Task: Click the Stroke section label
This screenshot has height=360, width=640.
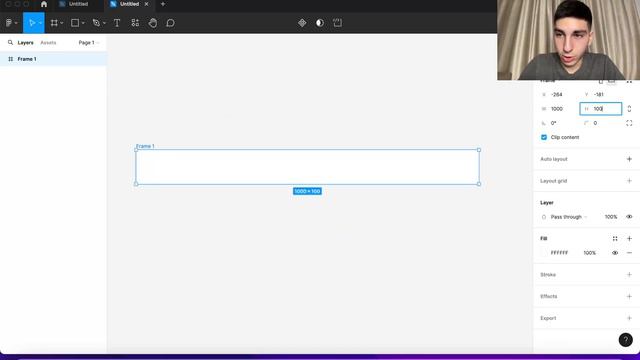Action: click(x=548, y=275)
